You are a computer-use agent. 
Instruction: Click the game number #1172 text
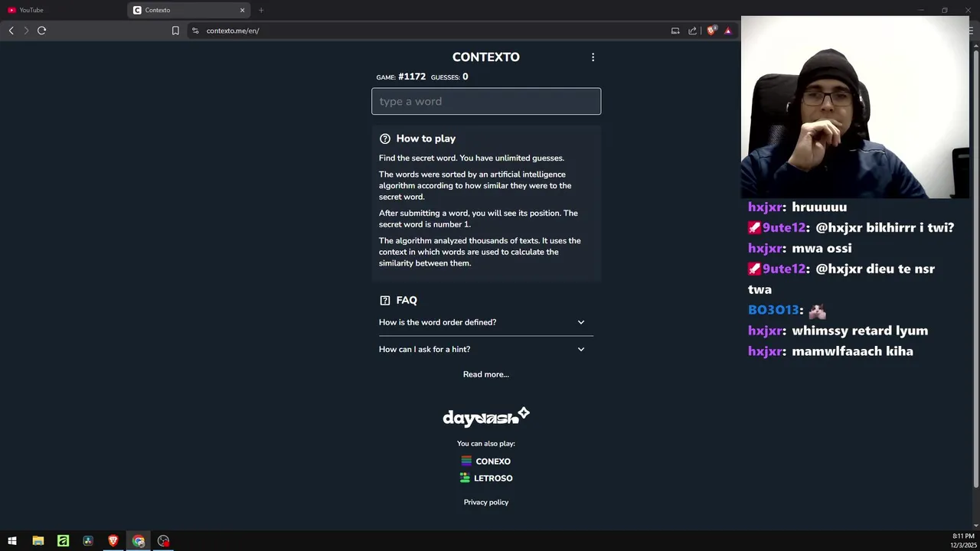coord(412,77)
